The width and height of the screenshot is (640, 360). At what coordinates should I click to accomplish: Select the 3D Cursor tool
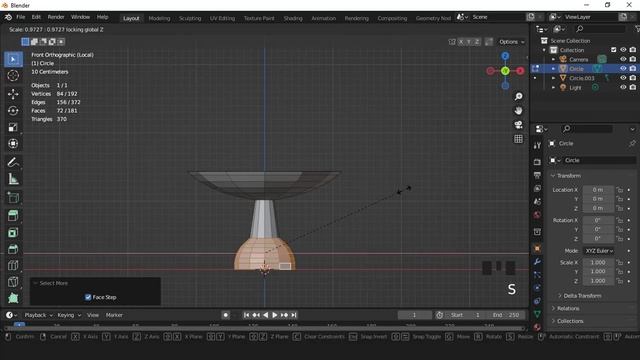point(13,76)
